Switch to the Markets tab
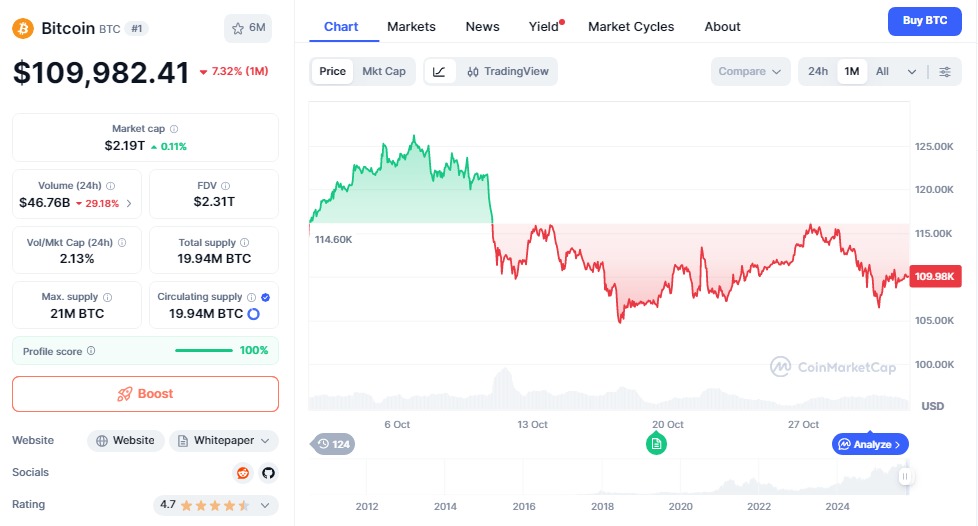Image resolution: width=978 pixels, height=526 pixels. point(411,27)
